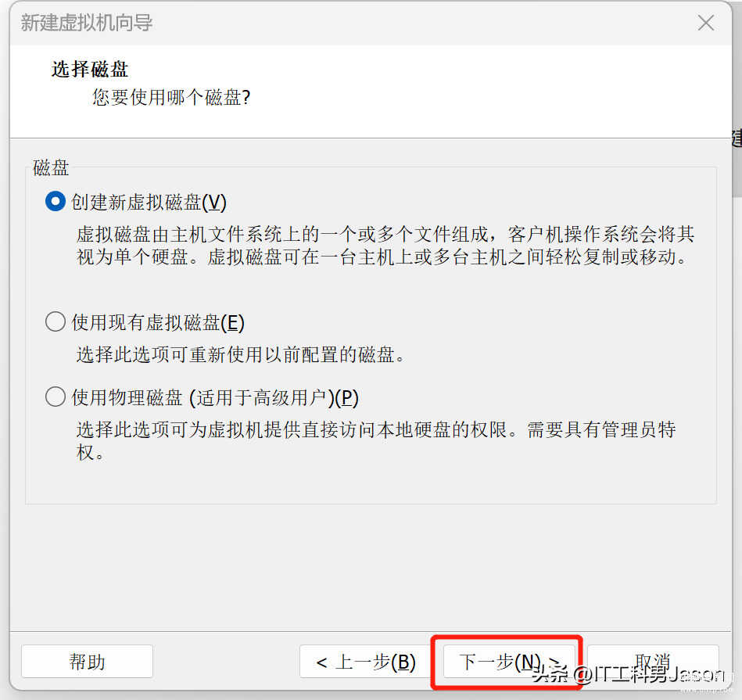Click the 选择此选项可重新使用以前配置的磁盘 description text

tap(241, 354)
